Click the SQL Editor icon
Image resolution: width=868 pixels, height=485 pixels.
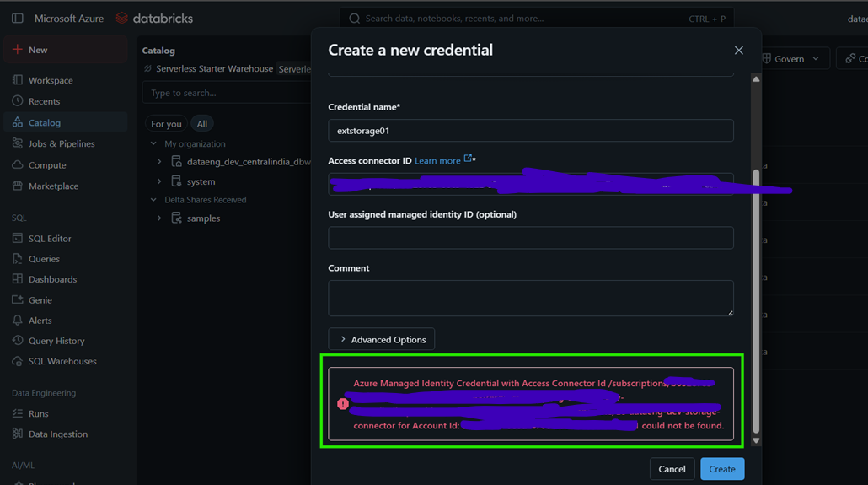[x=18, y=239]
